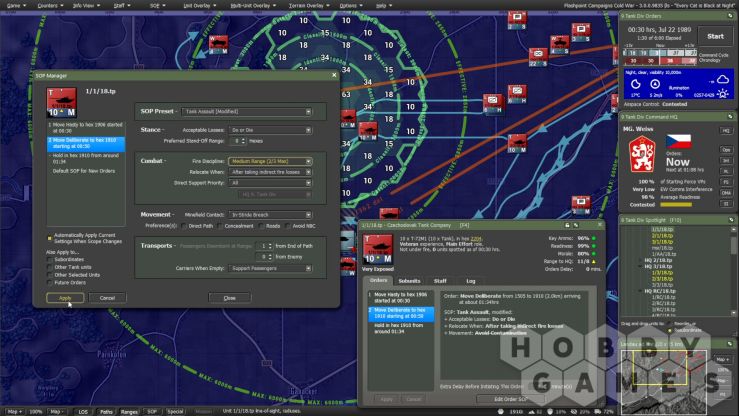Image resolution: width=739 pixels, height=416 pixels.
Task: Switch to the Staff tab in unit panel
Action: (x=440, y=281)
